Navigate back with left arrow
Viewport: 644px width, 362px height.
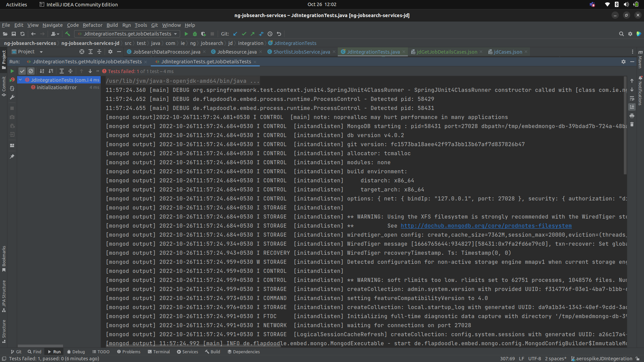coord(33,34)
